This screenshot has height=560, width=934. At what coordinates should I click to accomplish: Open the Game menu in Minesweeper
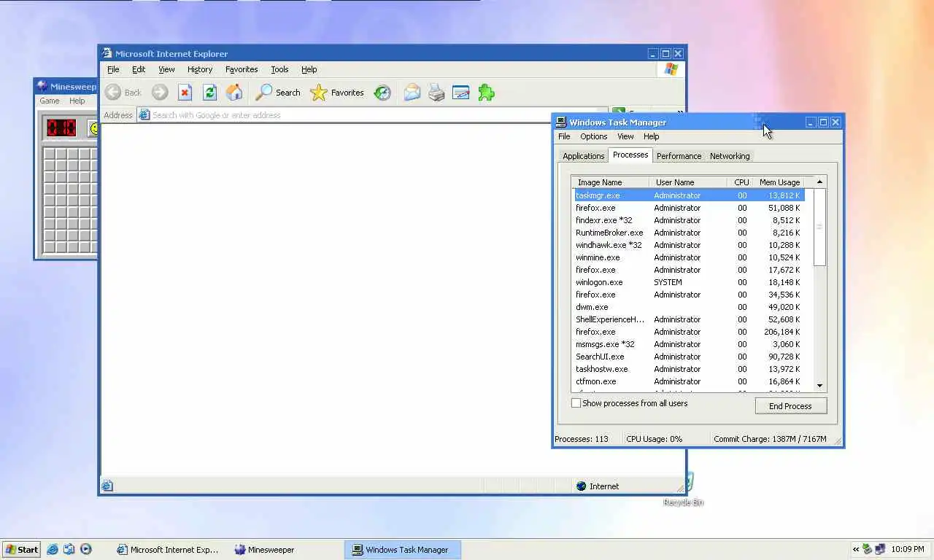(x=50, y=101)
